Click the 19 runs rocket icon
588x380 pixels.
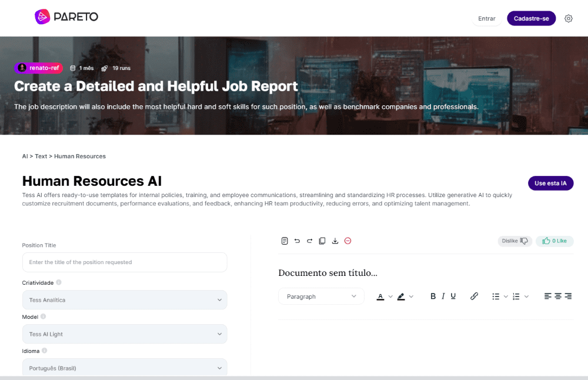105,68
